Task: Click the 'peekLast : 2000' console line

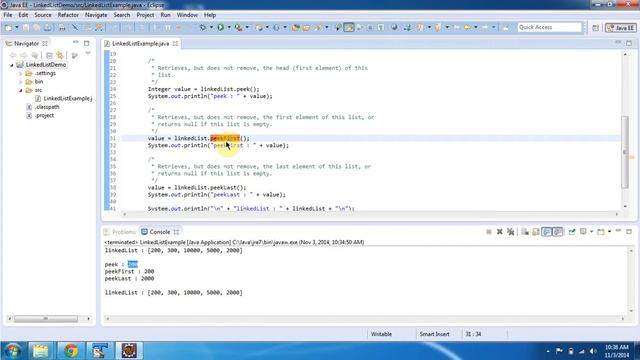Action: pyautogui.click(x=129, y=279)
